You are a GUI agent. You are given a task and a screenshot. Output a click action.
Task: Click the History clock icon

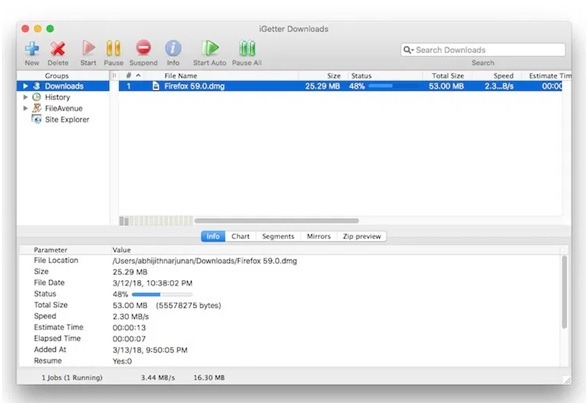coord(36,97)
